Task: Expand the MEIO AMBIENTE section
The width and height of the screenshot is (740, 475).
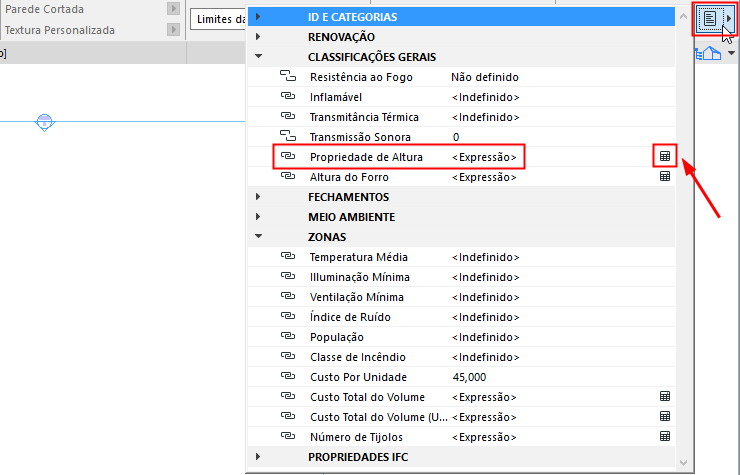Action: [x=258, y=217]
